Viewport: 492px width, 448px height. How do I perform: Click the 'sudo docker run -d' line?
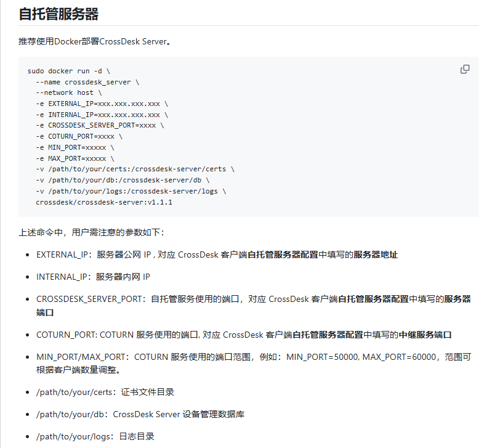69,71
